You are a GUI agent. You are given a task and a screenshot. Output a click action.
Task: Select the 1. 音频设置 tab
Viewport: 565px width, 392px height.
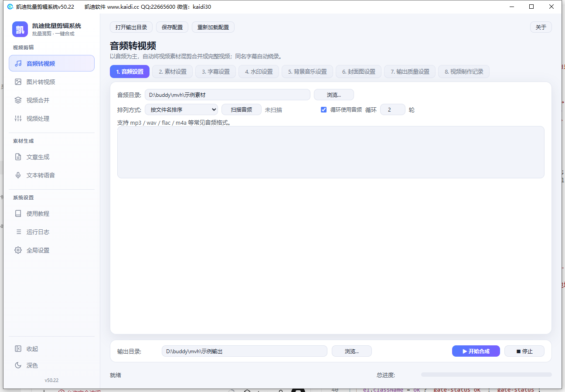click(129, 72)
